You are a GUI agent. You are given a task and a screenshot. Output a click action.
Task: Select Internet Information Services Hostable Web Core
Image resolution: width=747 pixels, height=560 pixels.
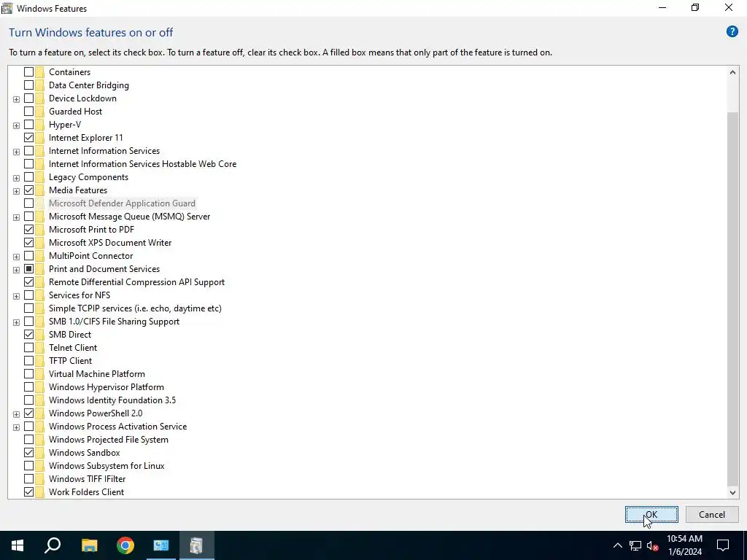click(142, 164)
